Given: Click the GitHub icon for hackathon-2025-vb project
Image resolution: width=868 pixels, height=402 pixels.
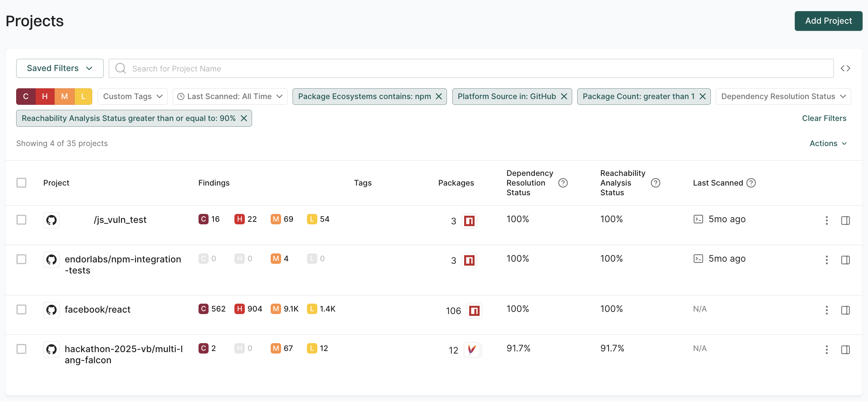Looking at the screenshot, I should click(51, 349).
